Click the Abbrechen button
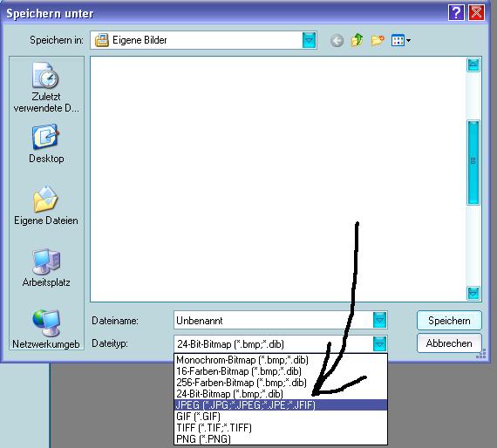Viewport: 497px width, 448px height. click(449, 343)
